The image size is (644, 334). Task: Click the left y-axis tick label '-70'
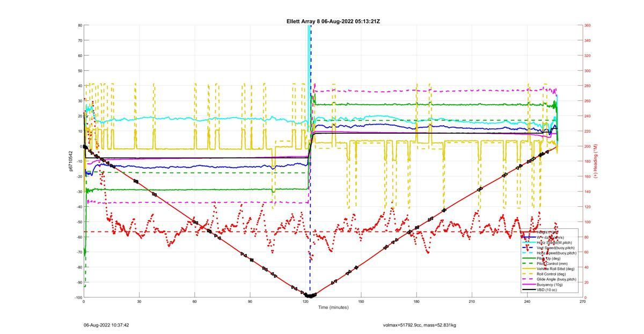tap(79, 252)
